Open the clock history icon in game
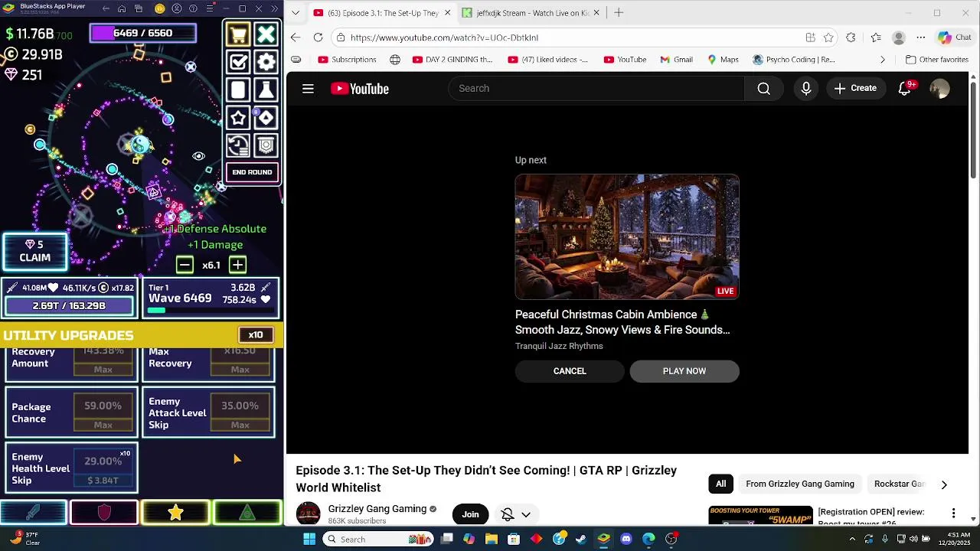Viewport: 980px width, 551px height. coord(238,145)
